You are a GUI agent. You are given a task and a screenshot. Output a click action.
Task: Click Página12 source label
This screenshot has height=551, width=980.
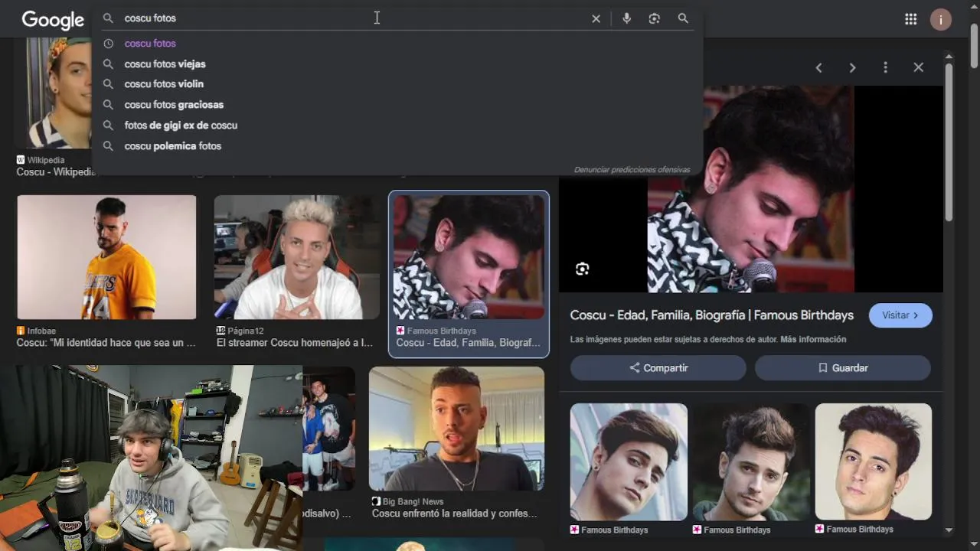(x=247, y=331)
